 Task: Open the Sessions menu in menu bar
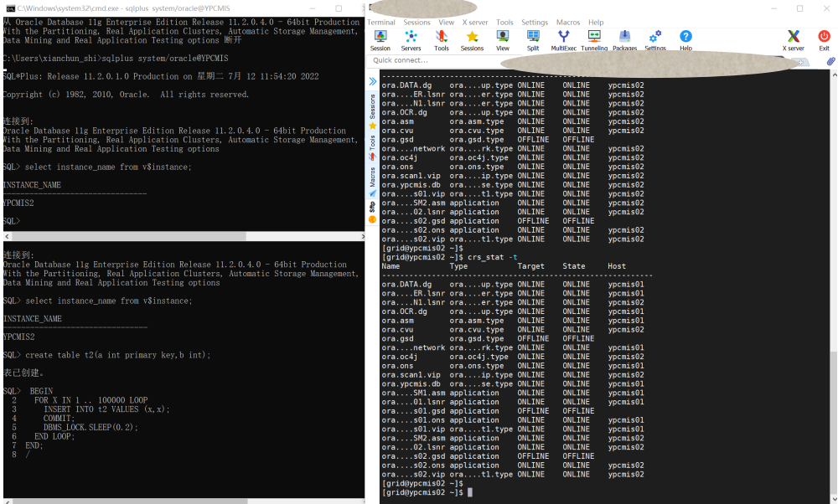point(416,23)
